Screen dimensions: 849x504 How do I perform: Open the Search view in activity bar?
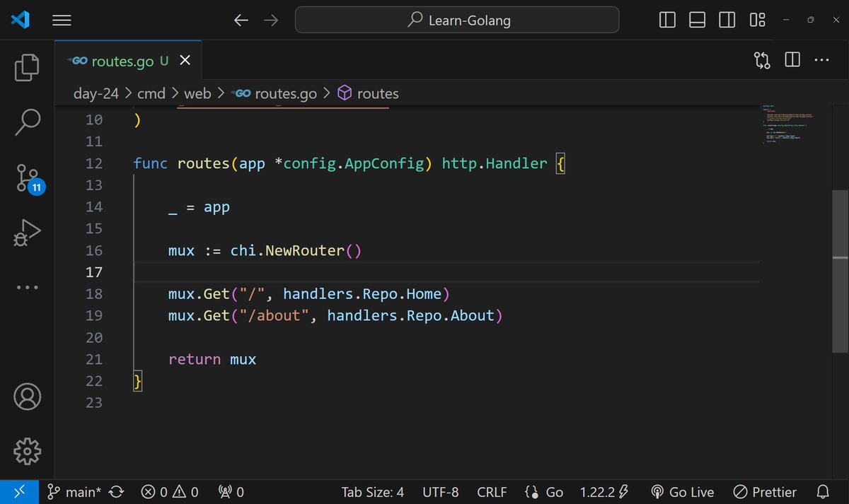28,122
